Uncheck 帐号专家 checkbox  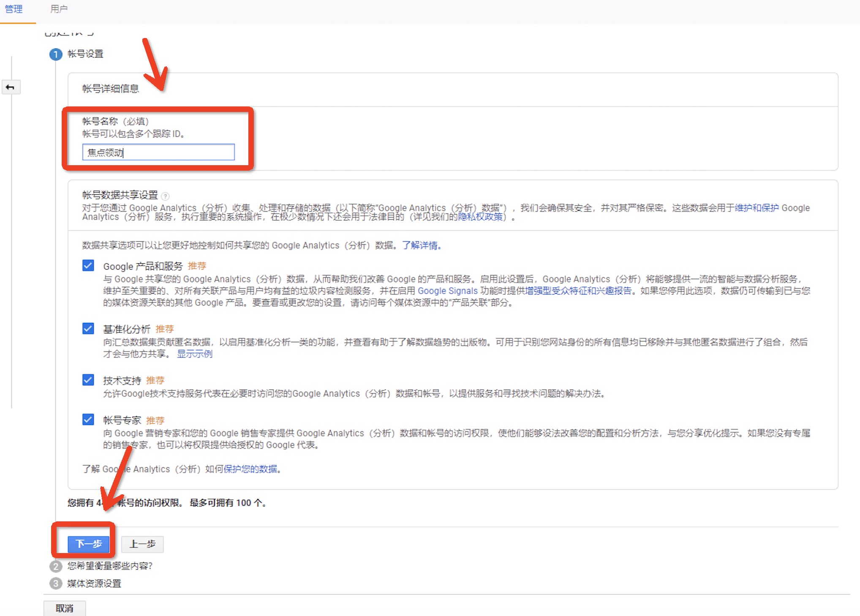tap(88, 420)
